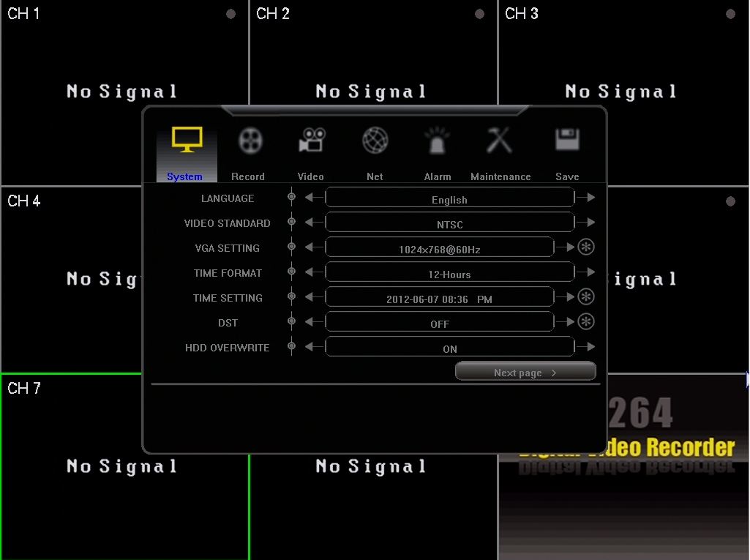
Task: Click the LANGUAGE English value field
Action: (x=449, y=198)
